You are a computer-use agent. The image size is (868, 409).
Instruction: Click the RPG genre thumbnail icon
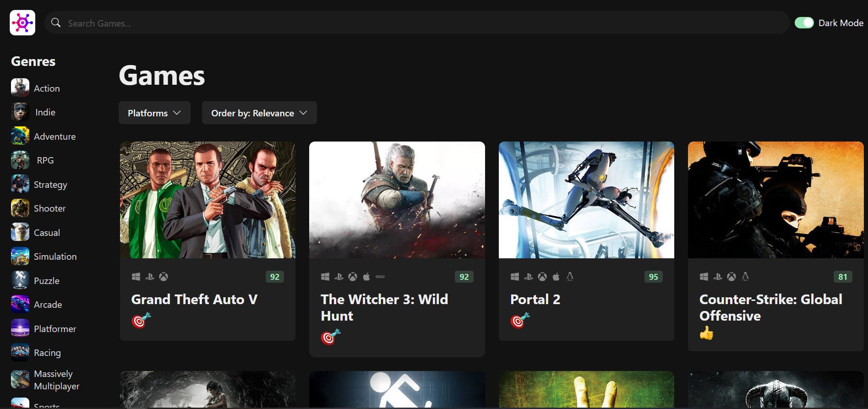(x=20, y=160)
